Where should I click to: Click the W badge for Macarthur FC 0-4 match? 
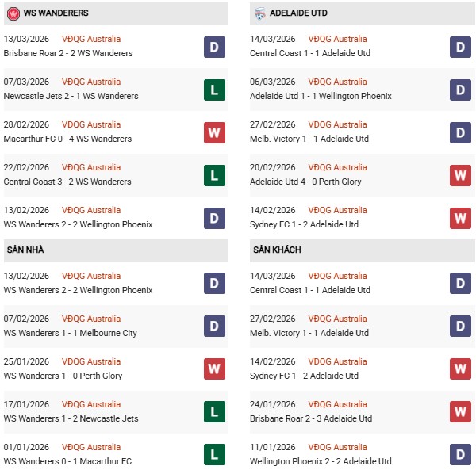214,132
